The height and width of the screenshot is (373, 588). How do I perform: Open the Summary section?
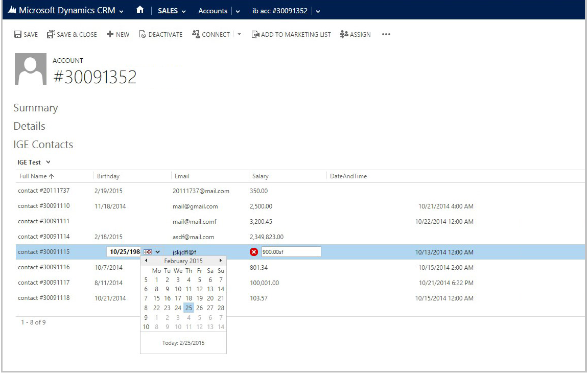pos(36,108)
